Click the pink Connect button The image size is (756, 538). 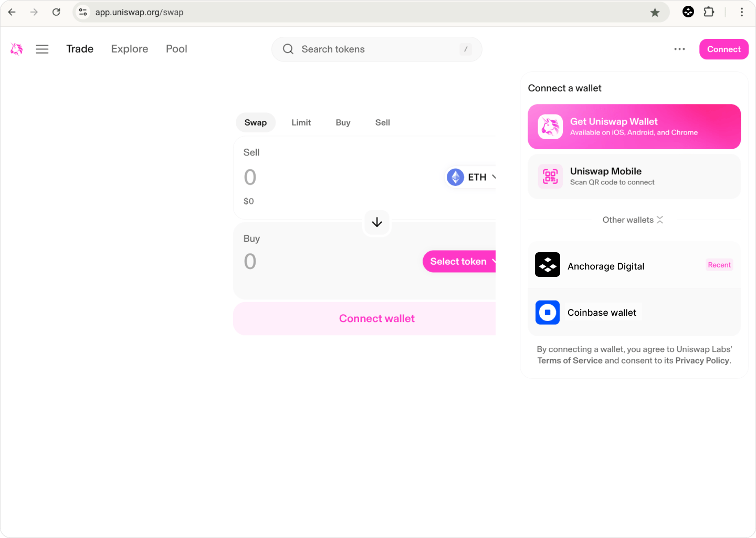pyautogui.click(x=724, y=49)
